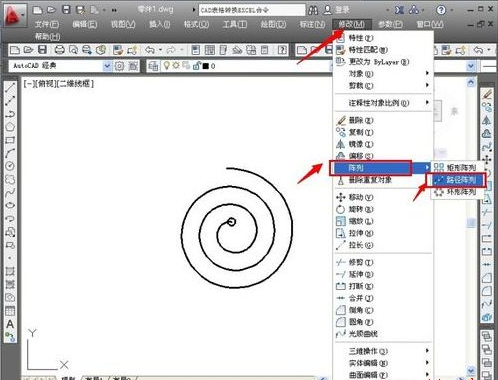Select the Ellipse draw tool

(10, 205)
